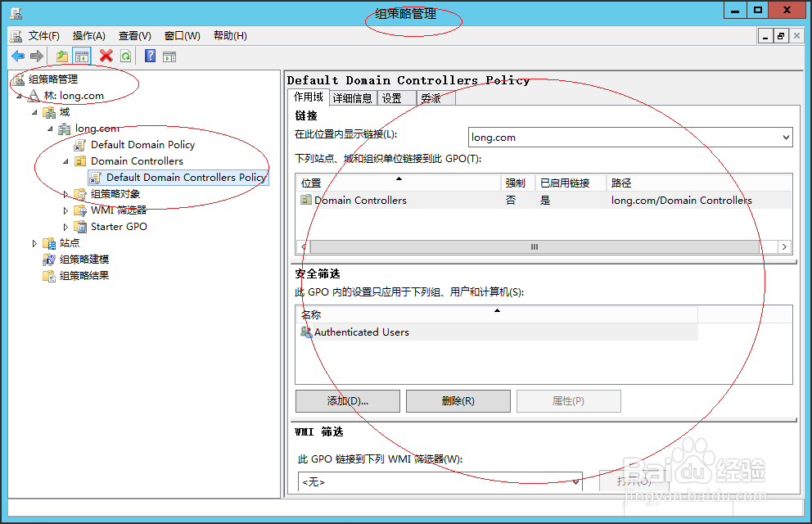
Task: Click the 属性(P) button
Action: tap(569, 400)
